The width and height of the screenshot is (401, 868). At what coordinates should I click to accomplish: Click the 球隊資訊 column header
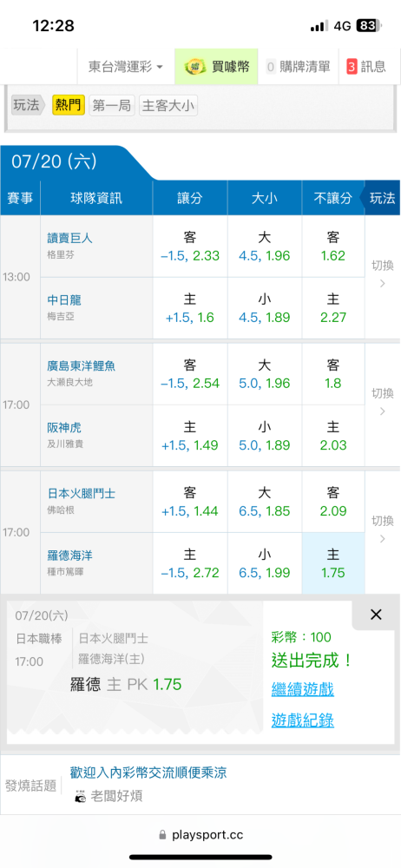[97, 198]
